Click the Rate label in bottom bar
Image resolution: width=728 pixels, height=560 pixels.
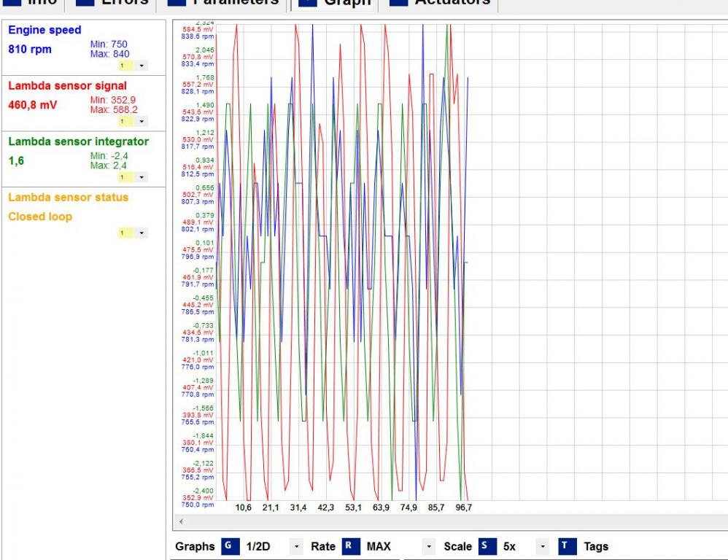pyautogui.click(x=323, y=547)
